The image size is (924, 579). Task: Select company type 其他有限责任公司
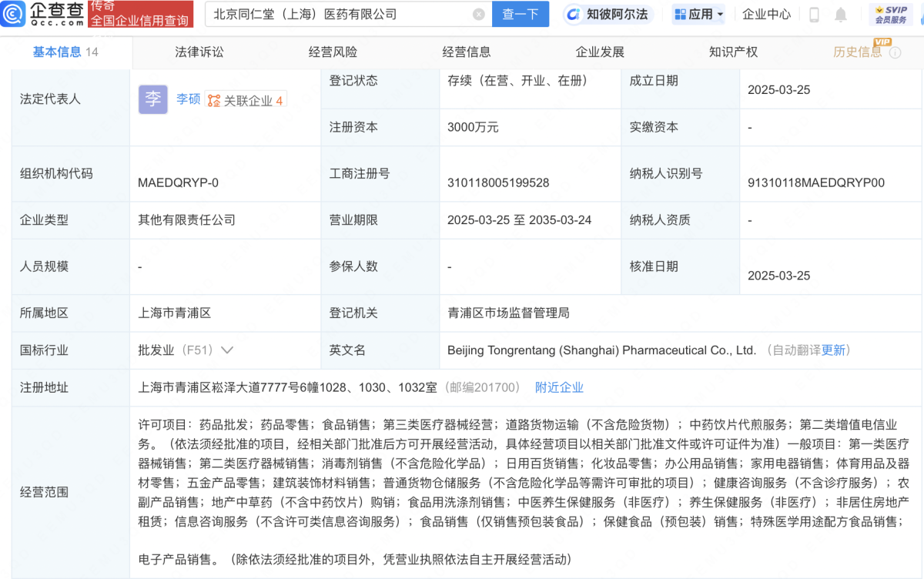186,219
